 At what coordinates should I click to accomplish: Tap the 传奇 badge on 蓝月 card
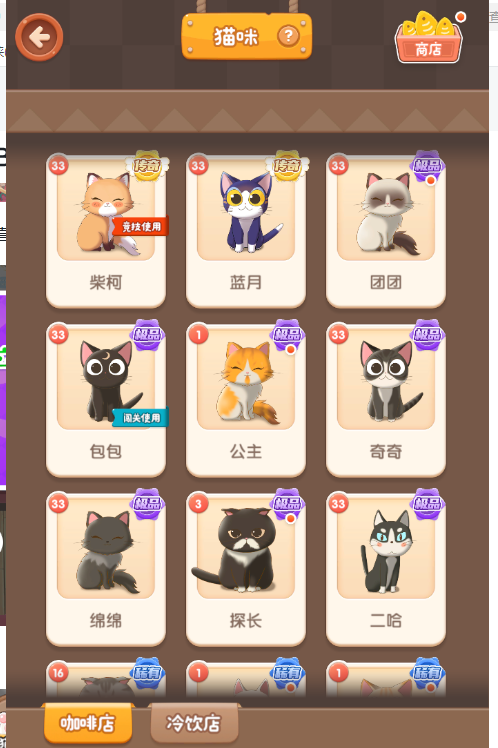pos(287,165)
